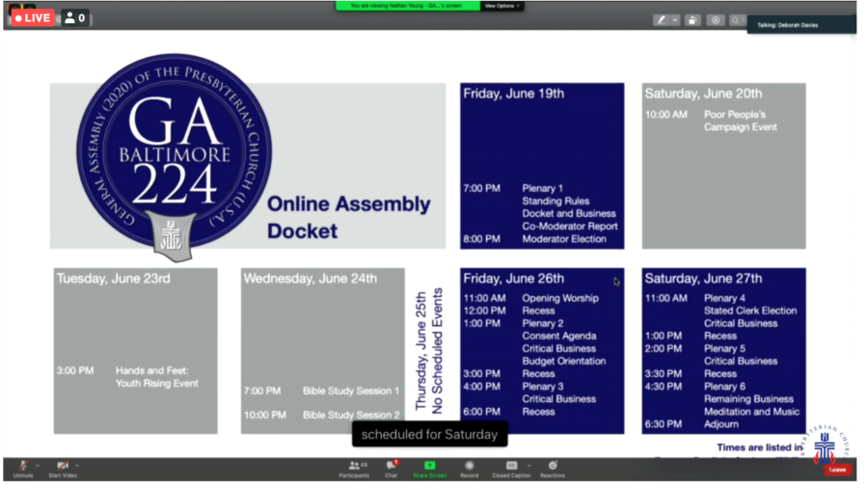Open dropdown arrow beside the pen tool
868x488 pixels.
tap(674, 19)
